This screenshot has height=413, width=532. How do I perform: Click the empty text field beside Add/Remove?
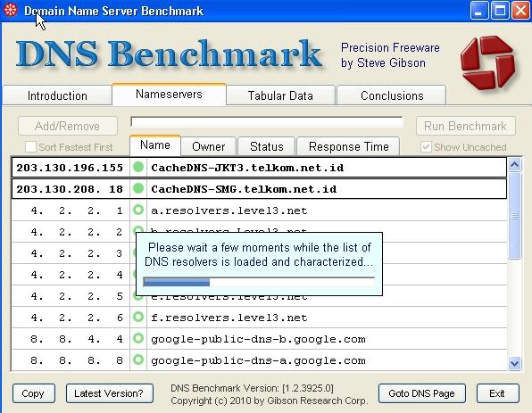tap(267, 122)
